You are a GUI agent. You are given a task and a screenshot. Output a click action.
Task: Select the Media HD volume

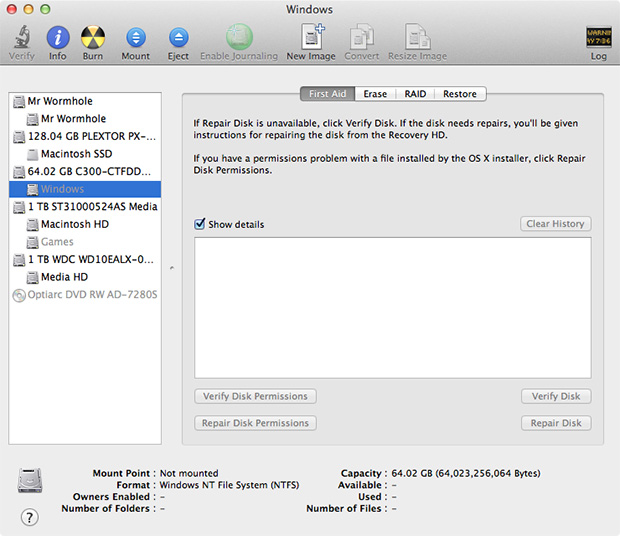(x=85, y=277)
